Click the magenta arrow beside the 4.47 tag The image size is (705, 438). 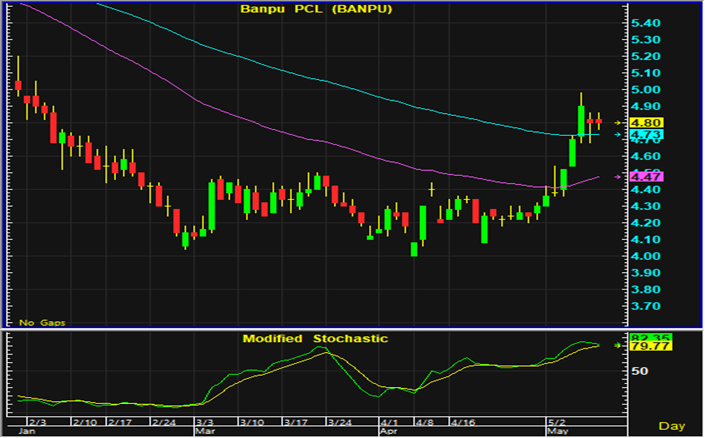[x=618, y=177]
